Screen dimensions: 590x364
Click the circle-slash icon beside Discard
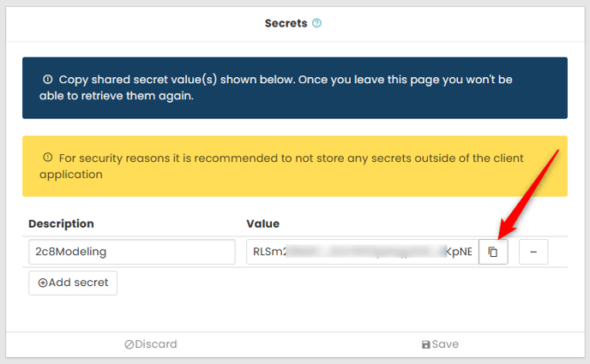(x=129, y=344)
